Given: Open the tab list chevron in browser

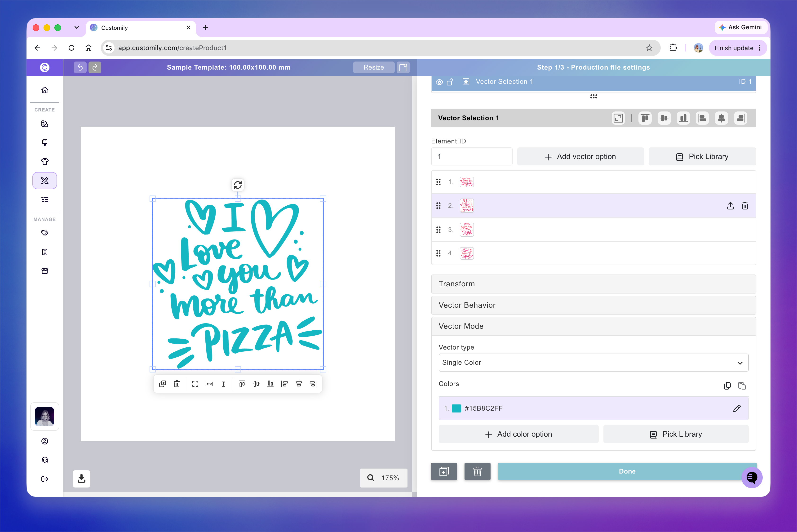Looking at the screenshot, I should tap(77, 27).
